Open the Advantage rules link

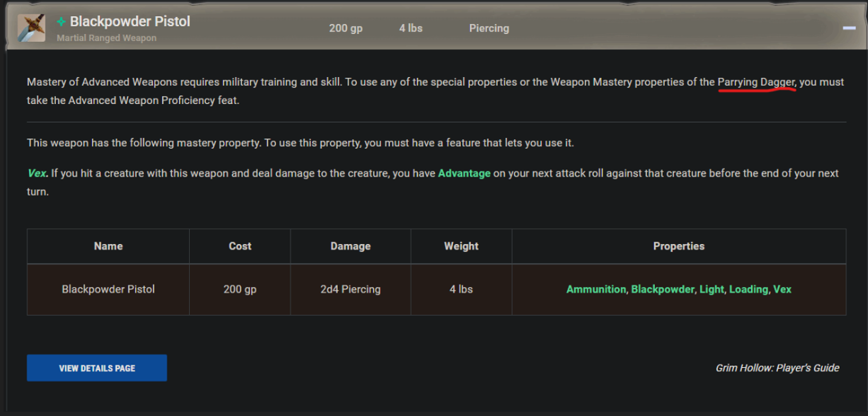[x=464, y=173]
